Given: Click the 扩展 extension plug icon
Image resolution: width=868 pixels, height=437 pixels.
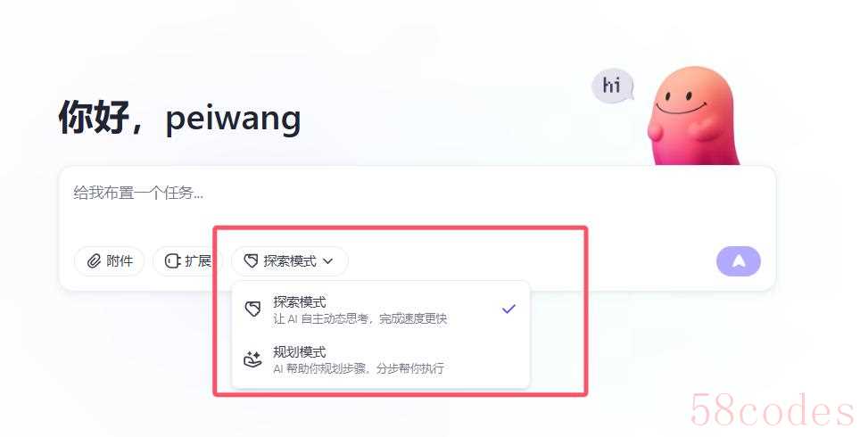Looking at the screenshot, I should coord(173,261).
